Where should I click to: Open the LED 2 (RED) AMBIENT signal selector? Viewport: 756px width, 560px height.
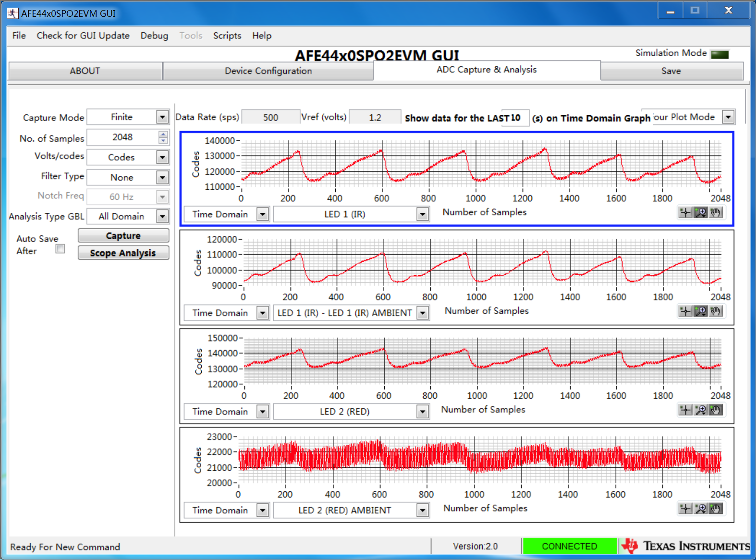tap(423, 510)
